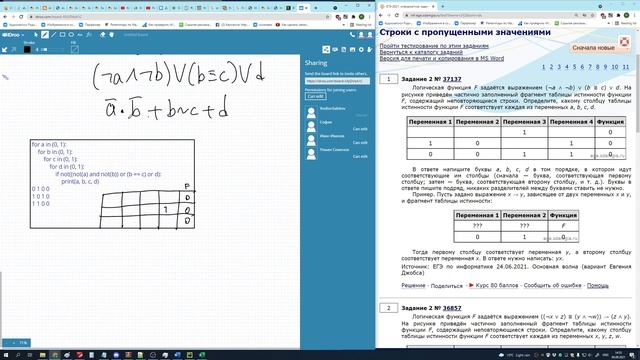Click the whiteboard browser address bar
This screenshot has width=640, height=360.
click(x=180, y=17)
